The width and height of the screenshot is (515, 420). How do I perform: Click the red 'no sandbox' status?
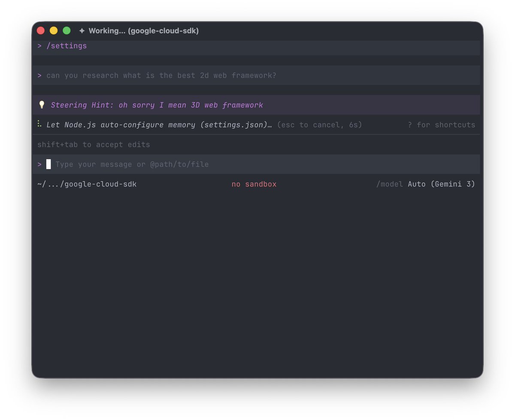(x=254, y=184)
